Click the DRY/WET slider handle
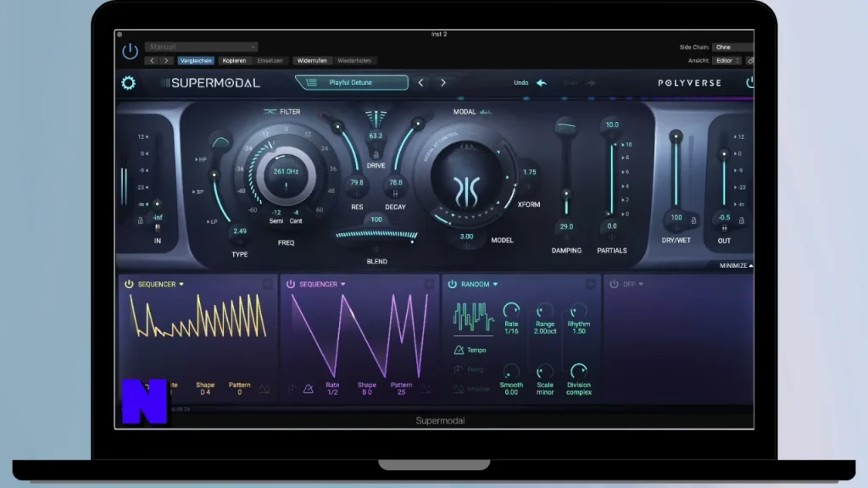 tap(676, 136)
